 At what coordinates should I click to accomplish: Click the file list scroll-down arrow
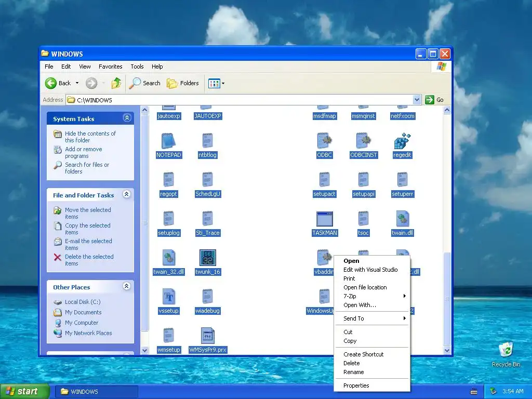(x=447, y=351)
